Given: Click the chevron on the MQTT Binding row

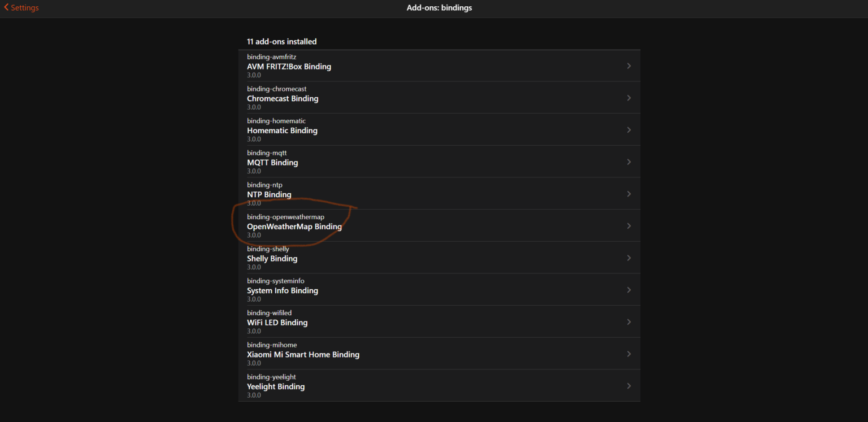Looking at the screenshot, I should click(629, 162).
